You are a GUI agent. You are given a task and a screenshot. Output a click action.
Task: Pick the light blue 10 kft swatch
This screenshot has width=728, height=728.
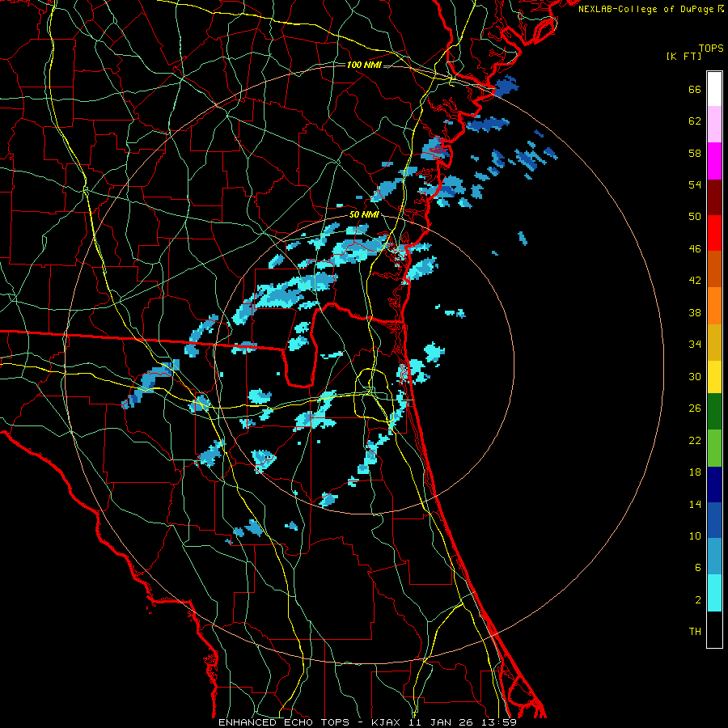point(714,557)
